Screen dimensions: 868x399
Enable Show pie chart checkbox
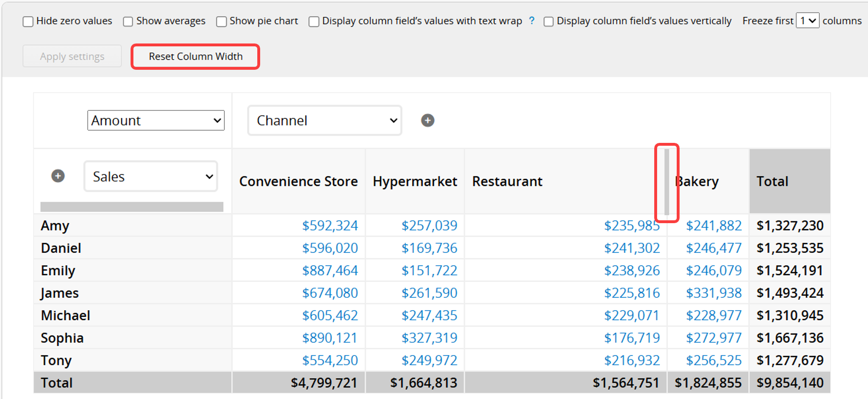coord(221,22)
